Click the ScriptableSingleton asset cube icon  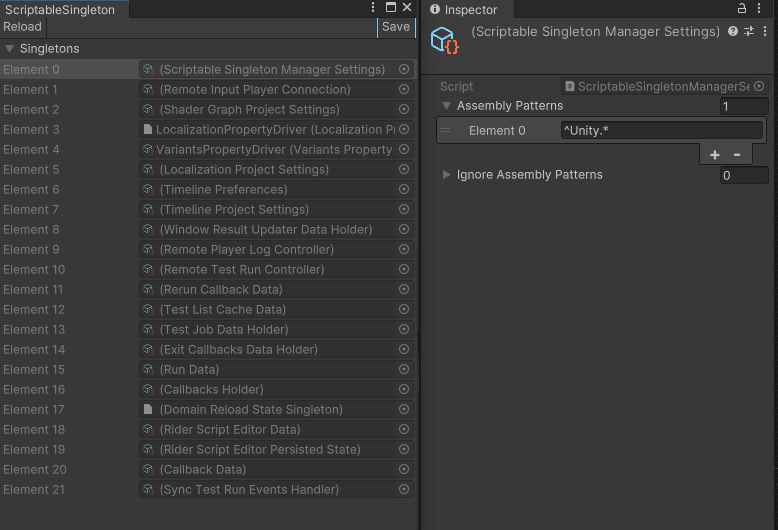pyautogui.click(x=443, y=40)
